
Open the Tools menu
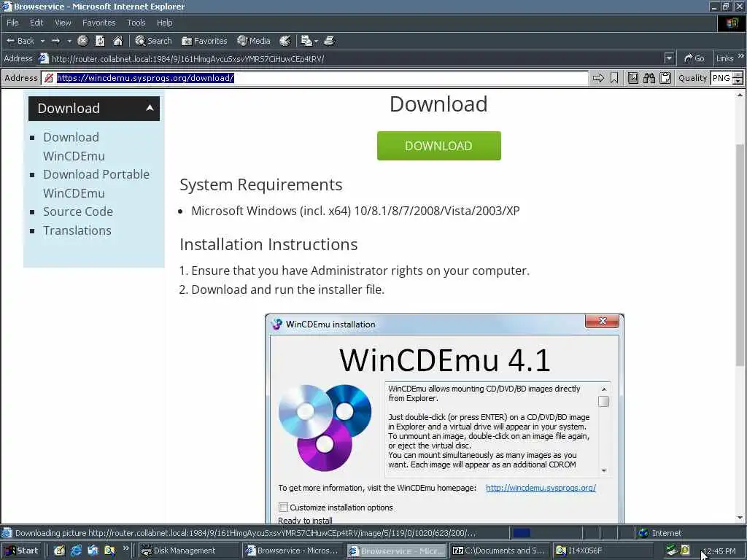pos(136,23)
